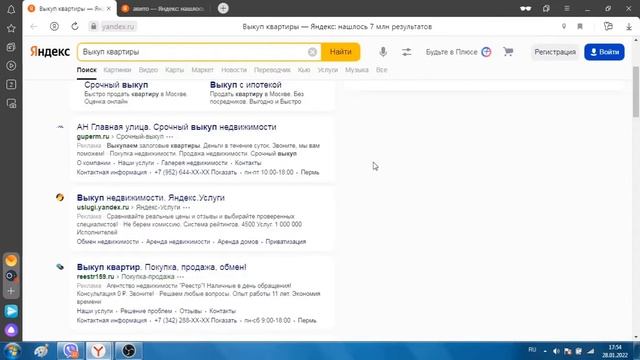Launch Alice voice assistant purple icon
This screenshot has height=360, width=640.
[x=11, y=330]
